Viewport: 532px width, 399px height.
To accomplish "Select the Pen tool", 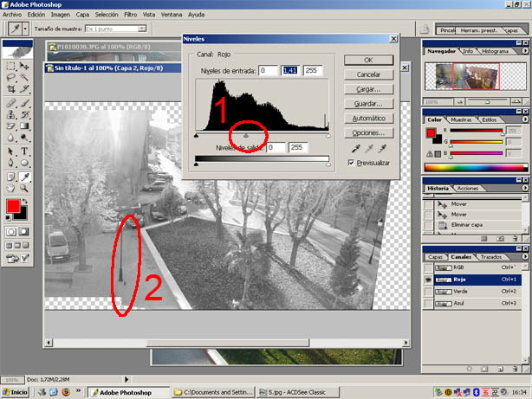I will pos(11,163).
